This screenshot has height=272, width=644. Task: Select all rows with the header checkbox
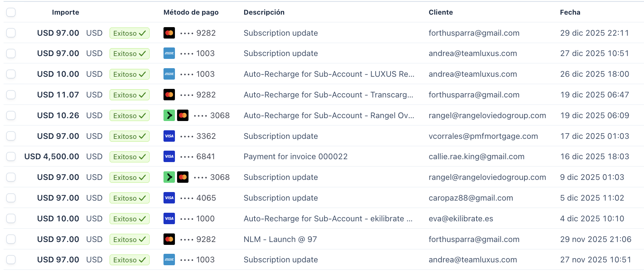pos(11,12)
